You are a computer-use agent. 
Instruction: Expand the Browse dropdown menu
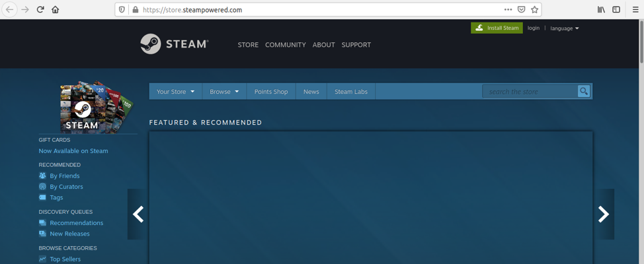tap(223, 92)
